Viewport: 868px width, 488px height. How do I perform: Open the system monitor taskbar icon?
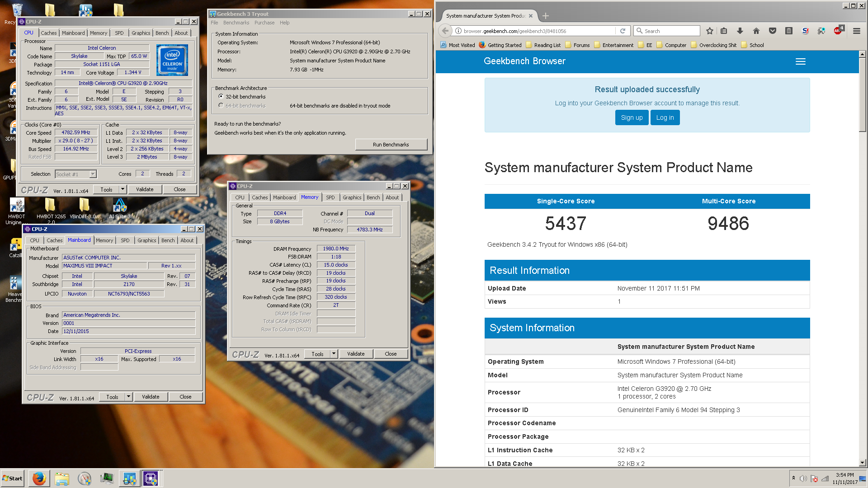107,478
